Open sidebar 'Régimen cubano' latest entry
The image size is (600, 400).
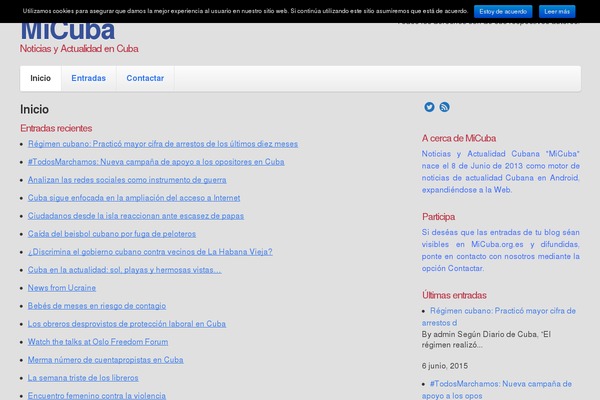tap(499, 317)
